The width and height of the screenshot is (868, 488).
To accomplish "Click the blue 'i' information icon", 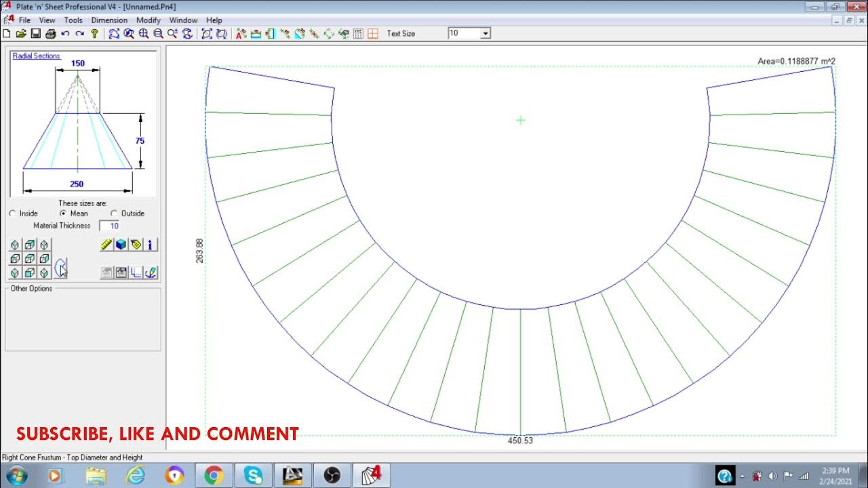I will tap(151, 245).
